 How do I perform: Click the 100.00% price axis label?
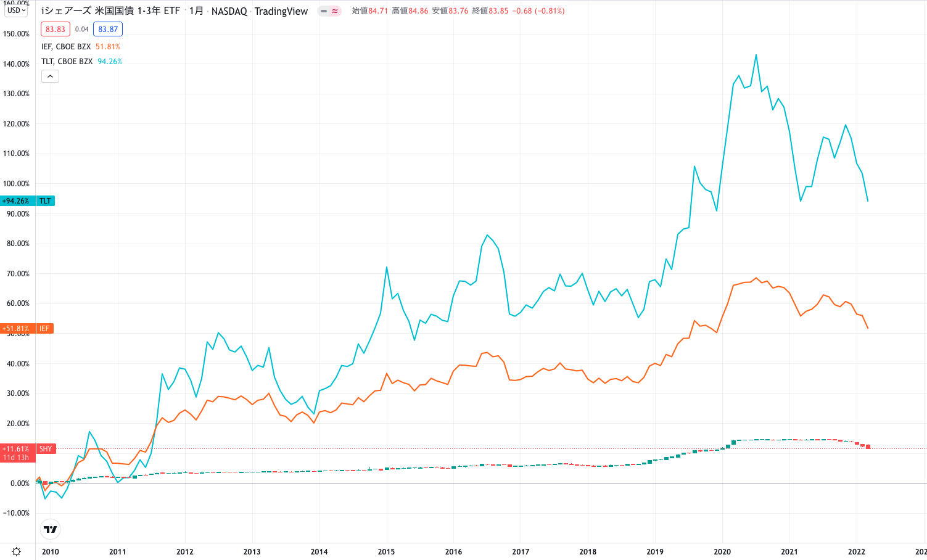tap(16, 184)
